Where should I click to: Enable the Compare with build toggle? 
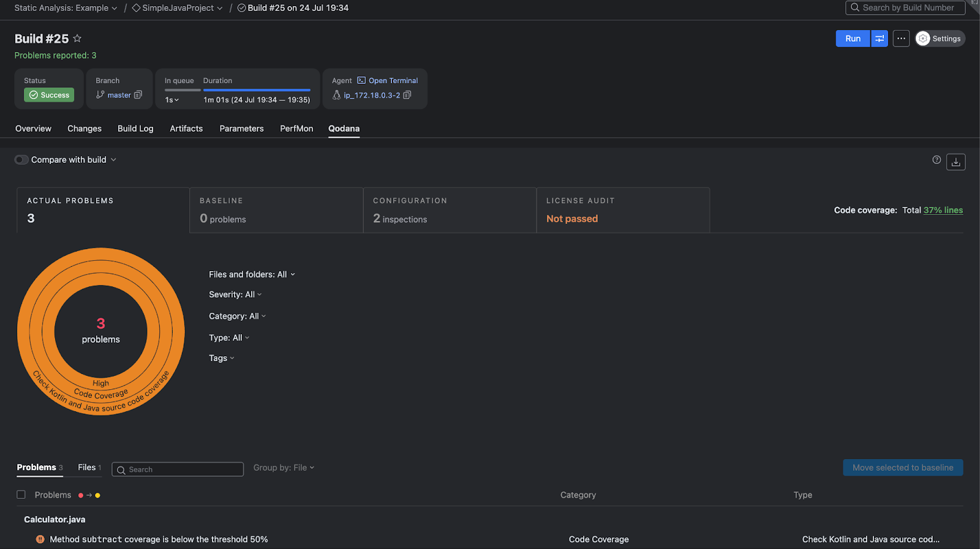tap(21, 160)
